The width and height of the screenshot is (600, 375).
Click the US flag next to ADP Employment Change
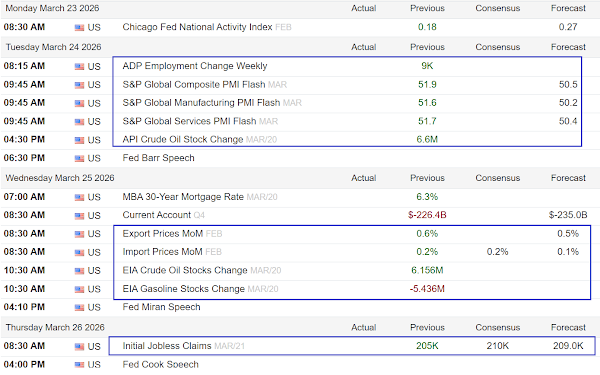tap(79, 67)
